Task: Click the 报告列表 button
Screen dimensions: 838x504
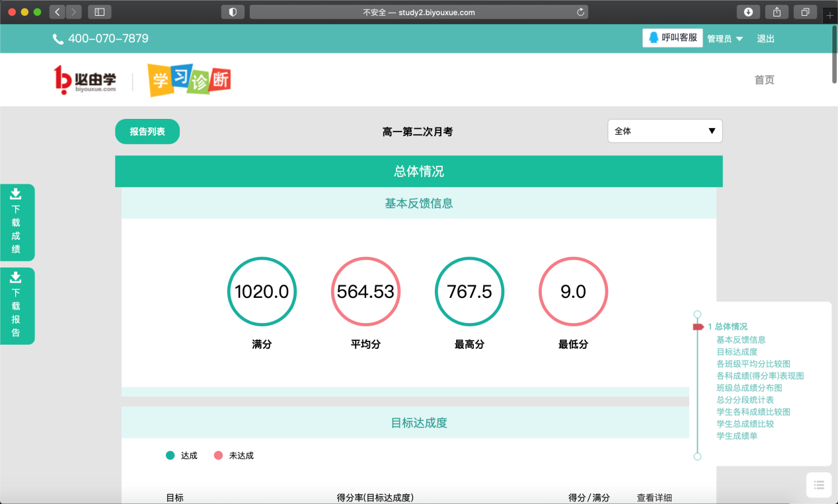Action: pyautogui.click(x=147, y=131)
